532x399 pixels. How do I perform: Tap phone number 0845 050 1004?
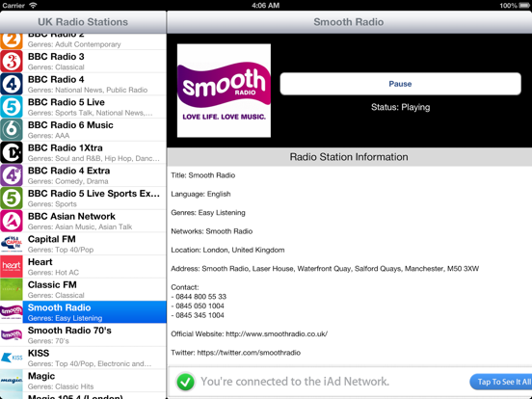pos(199,306)
